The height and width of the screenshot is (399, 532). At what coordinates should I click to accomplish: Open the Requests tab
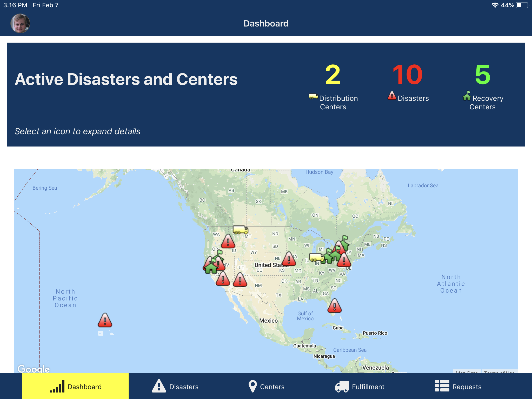(x=458, y=387)
